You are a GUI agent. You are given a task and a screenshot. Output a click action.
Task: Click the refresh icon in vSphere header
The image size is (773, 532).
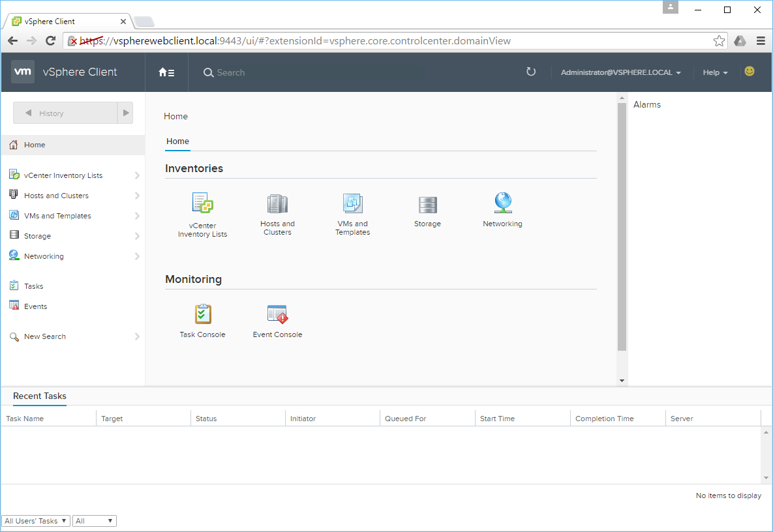pos(531,72)
